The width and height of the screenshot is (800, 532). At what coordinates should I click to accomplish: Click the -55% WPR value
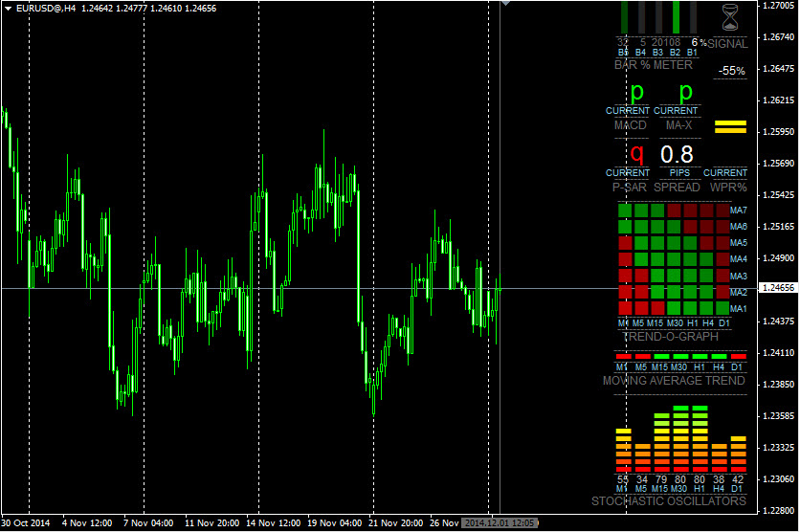pyautogui.click(x=732, y=71)
